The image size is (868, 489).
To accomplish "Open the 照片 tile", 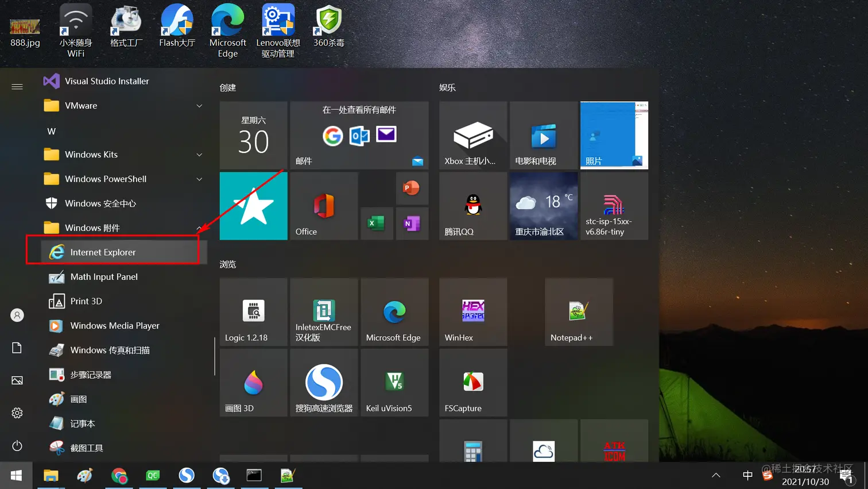I will [x=614, y=136].
